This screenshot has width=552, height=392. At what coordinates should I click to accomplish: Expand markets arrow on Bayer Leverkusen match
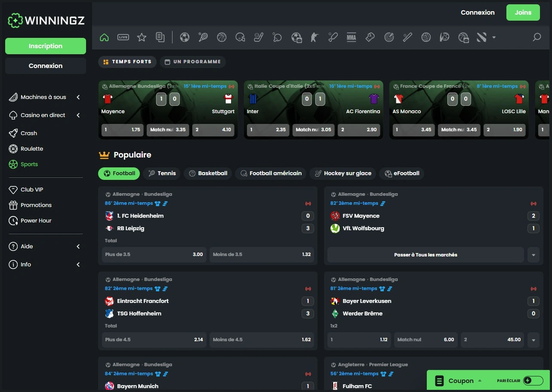click(533, 340)
